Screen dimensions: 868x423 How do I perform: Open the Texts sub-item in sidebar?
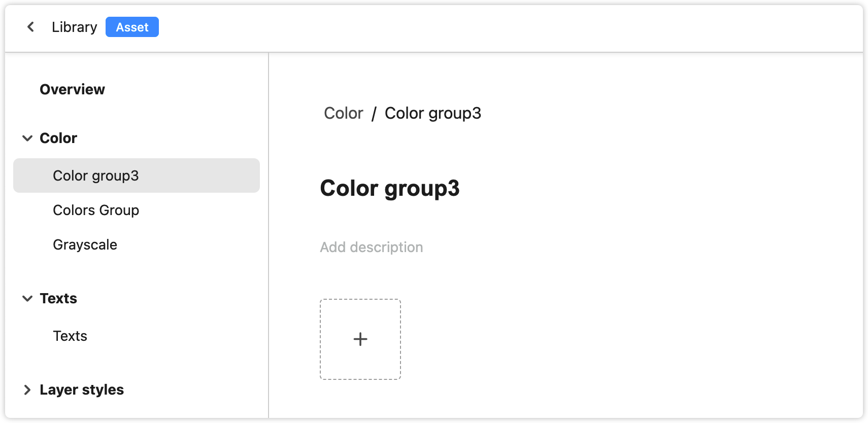[x=70, y=336]
